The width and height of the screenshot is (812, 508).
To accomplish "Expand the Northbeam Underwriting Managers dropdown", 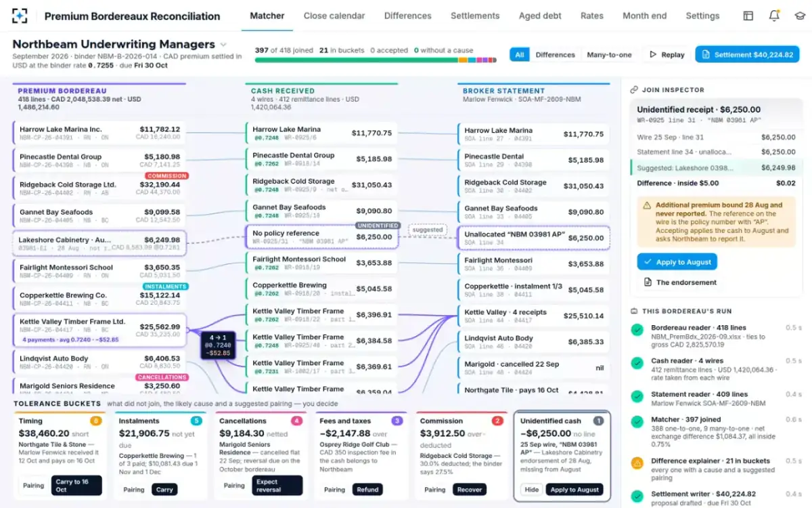I will [x=224, y=45].
